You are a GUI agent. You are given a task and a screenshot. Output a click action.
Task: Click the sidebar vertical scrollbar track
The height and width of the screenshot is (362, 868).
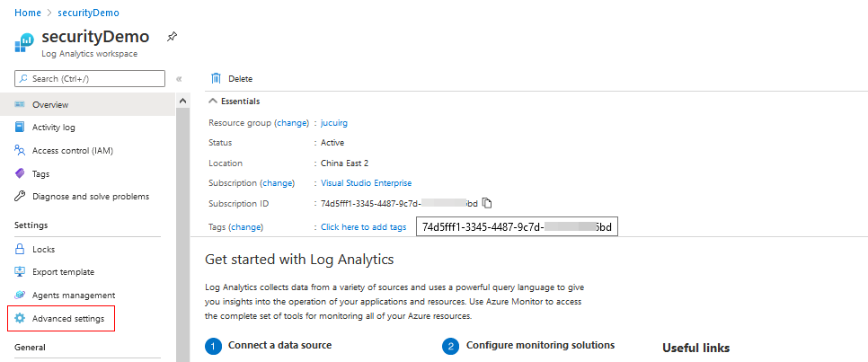[182, 234]
